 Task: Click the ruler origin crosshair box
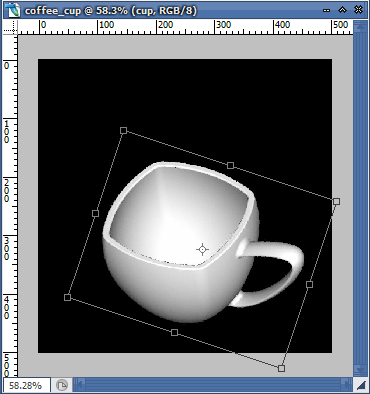point(11,27)
